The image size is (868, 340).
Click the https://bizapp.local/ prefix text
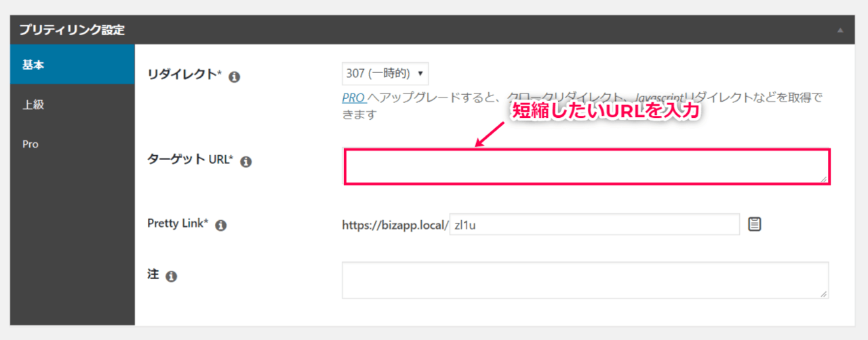(x=395, y=224)
